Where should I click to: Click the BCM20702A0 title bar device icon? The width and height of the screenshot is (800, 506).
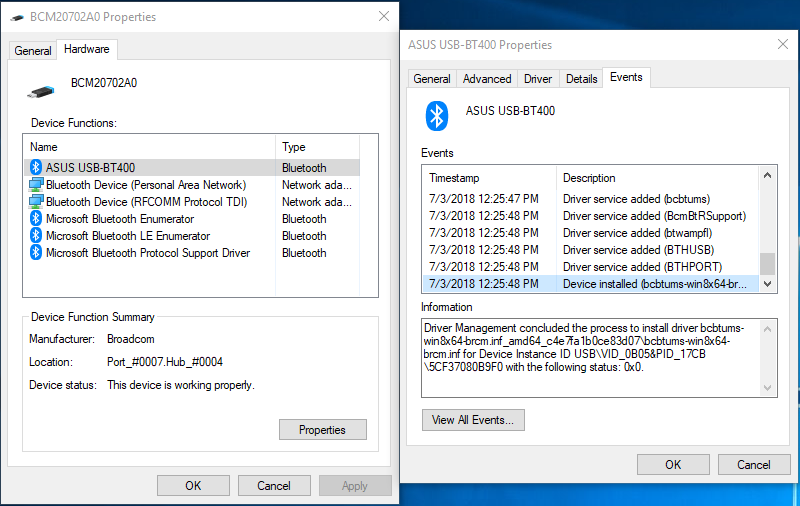pyautogui.click(x=17, y=17)
